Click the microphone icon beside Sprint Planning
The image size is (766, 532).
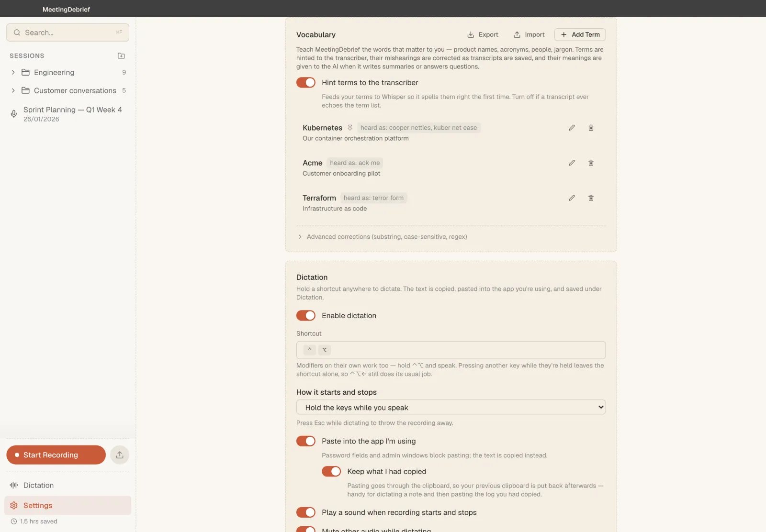14,114
